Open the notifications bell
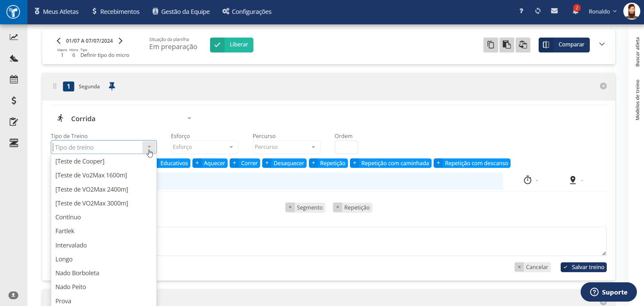 coord(576,11)
